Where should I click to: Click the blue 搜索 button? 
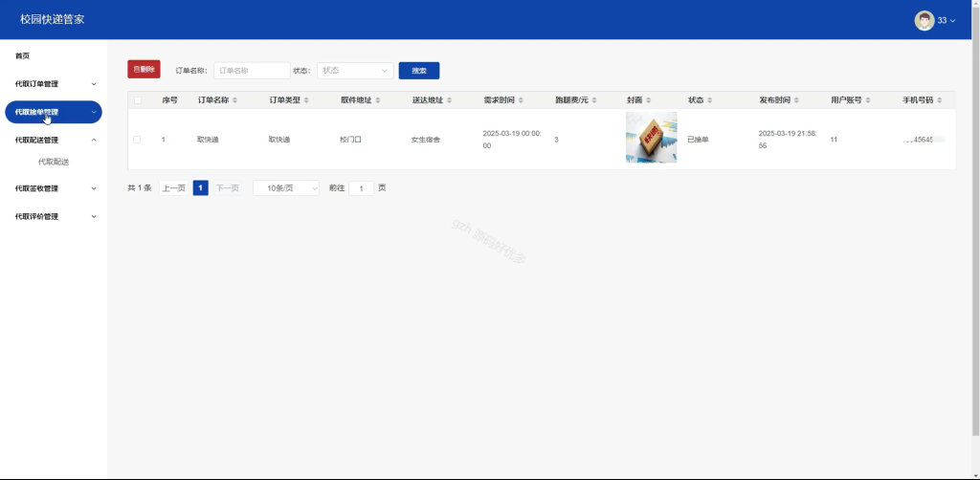pyautogui.click(x=419, y=71)
